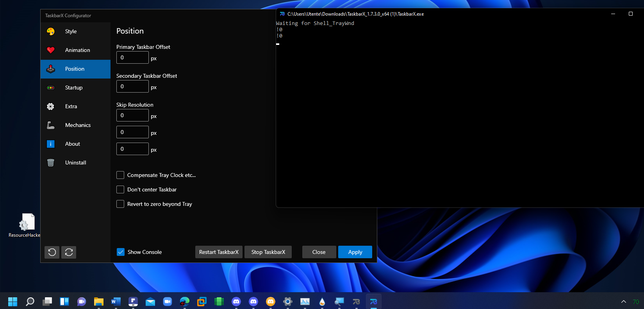Open VMware icon in taskbar
Viewport: 644px width, 309px height.
point(202,302)
